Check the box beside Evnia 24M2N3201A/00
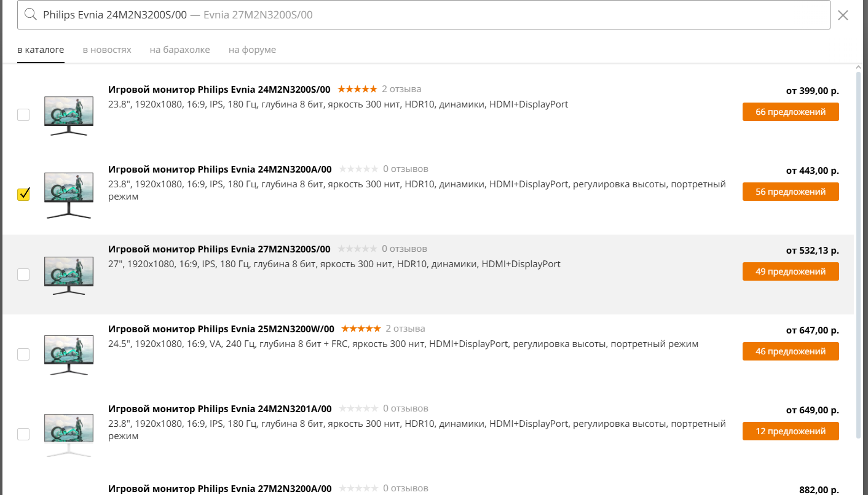Image resolution: width=868 pixels, height=495 pixels. [x=23, y=434]
